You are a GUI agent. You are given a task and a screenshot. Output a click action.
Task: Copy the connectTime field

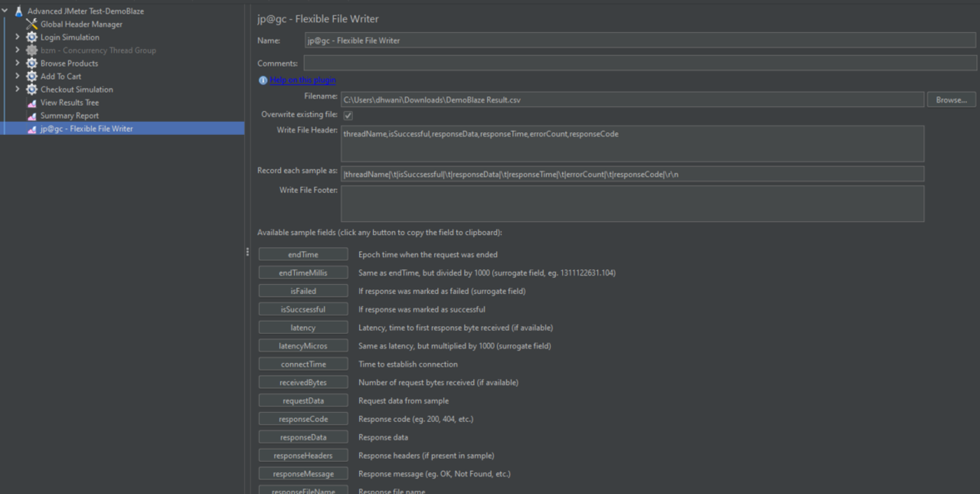pyautogui.click(x=303, y=364)
